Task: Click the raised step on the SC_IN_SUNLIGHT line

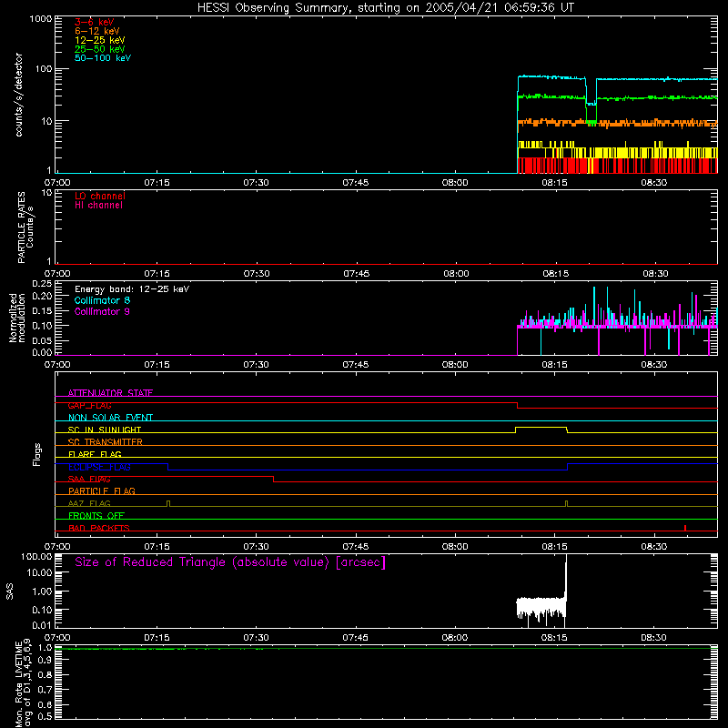Action: [x=541, y=428]
